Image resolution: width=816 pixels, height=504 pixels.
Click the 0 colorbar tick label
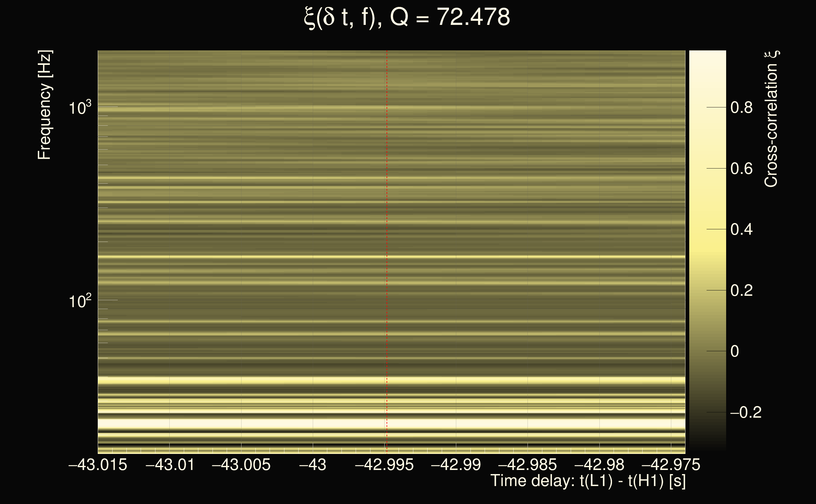pos(735,351)
